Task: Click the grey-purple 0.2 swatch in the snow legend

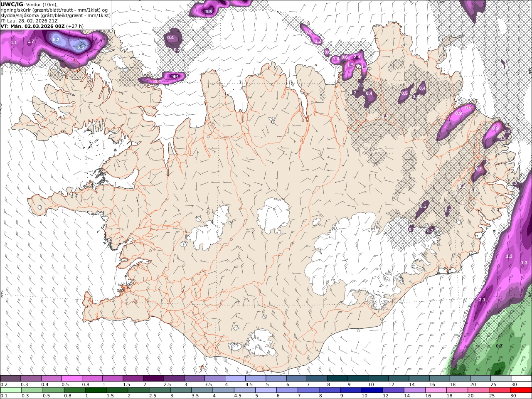Action: (x=10, y=379)
